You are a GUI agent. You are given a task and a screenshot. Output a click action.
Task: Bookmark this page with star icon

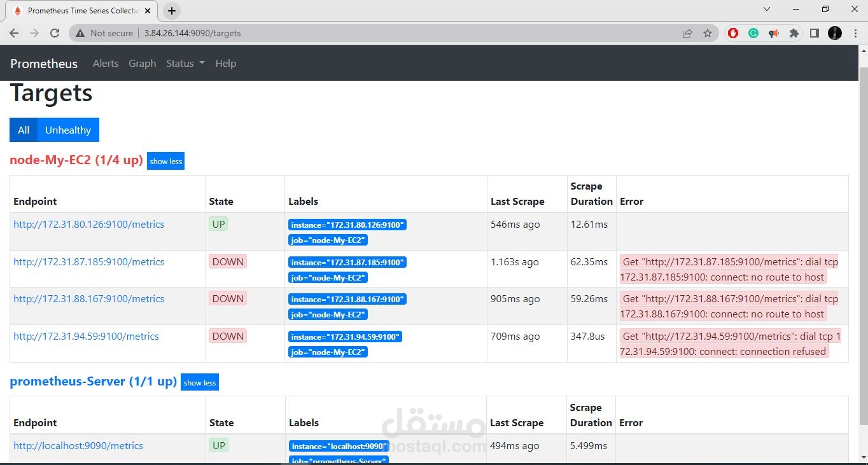708,33
